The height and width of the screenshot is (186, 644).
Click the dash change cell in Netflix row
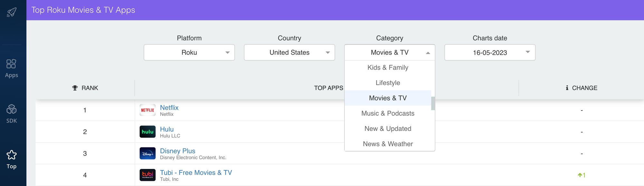point(582,110)
